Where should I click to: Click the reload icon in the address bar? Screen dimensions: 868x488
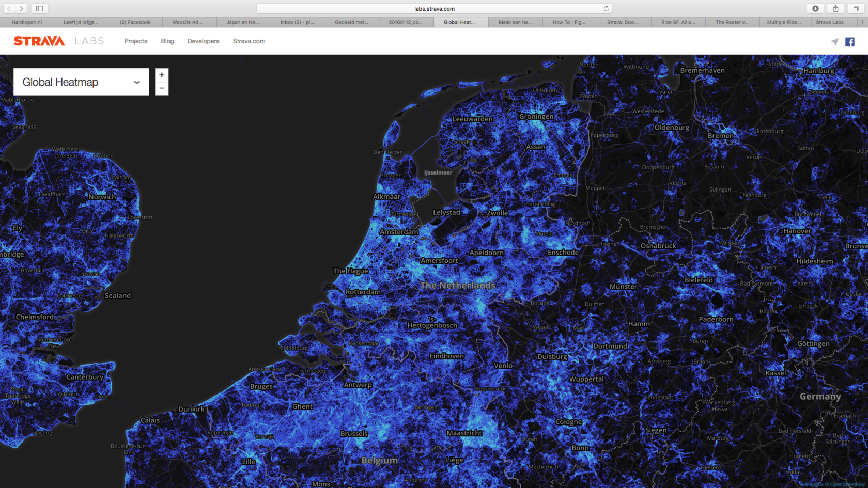pyautogui.click(x=606, y=8)
